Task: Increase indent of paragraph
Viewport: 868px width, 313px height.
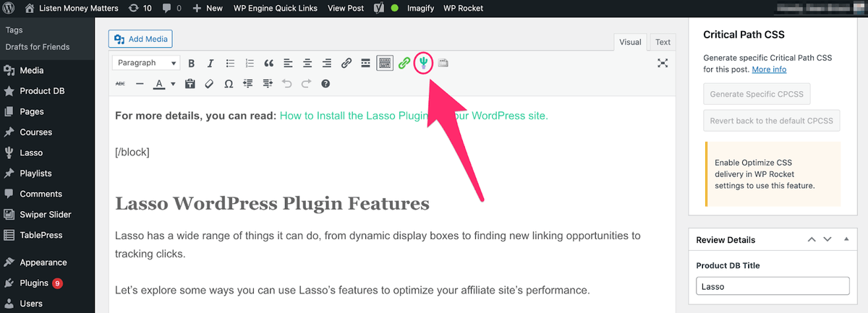Action: [x=268, y=84]
